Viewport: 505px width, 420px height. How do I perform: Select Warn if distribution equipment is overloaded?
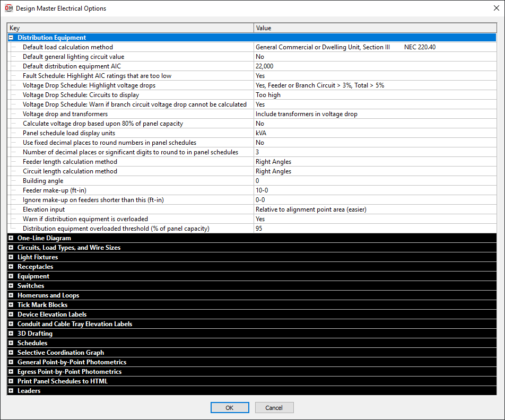point(252,219)
